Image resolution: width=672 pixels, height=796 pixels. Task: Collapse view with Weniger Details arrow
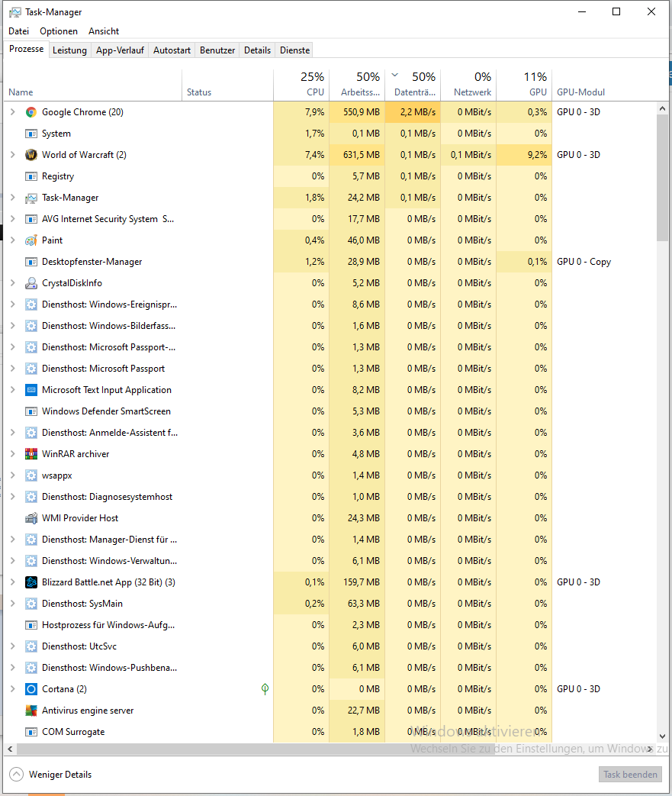point(16,774)
